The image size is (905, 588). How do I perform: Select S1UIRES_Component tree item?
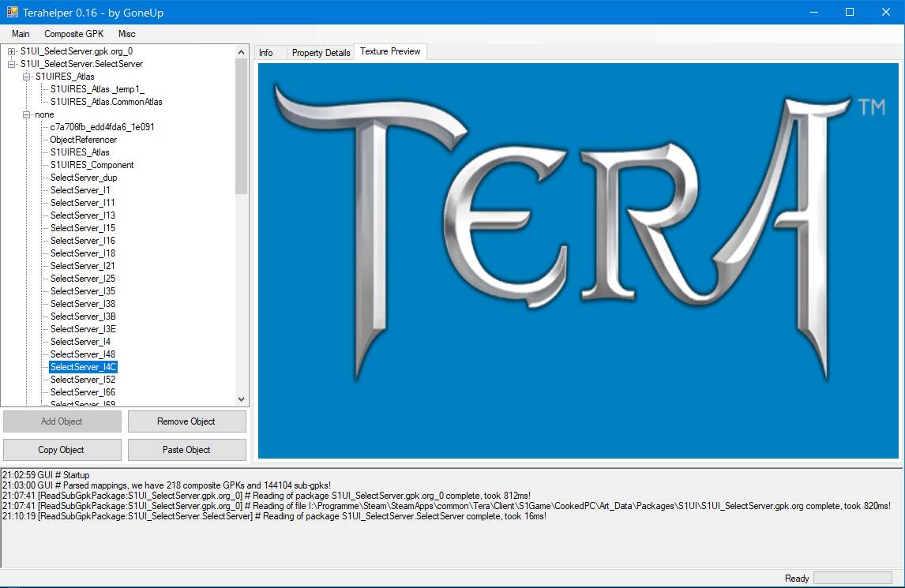[x=92, y=165]
